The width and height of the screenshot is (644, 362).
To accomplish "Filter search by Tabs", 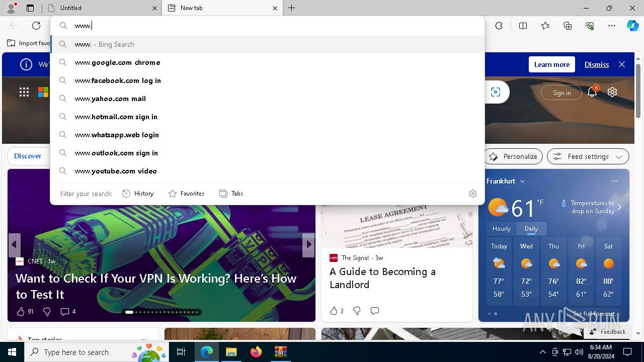I will (231, 194).
